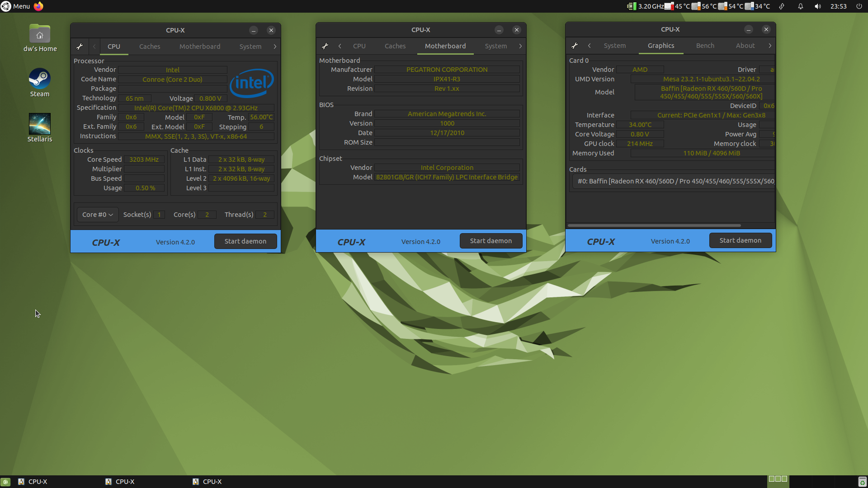The image size is (868, 488).
Task: Select System tab in Motherboard tab window
Action: [496, 46]
